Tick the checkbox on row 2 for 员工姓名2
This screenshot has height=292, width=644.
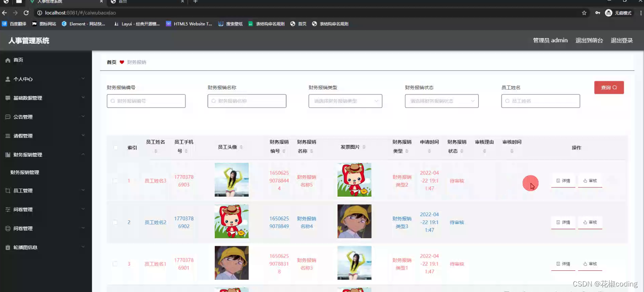[114, 221]
